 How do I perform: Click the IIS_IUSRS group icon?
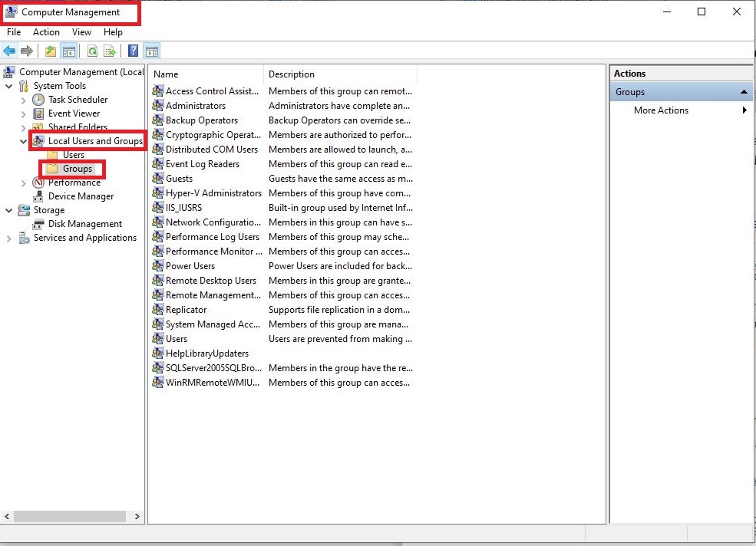157,207
